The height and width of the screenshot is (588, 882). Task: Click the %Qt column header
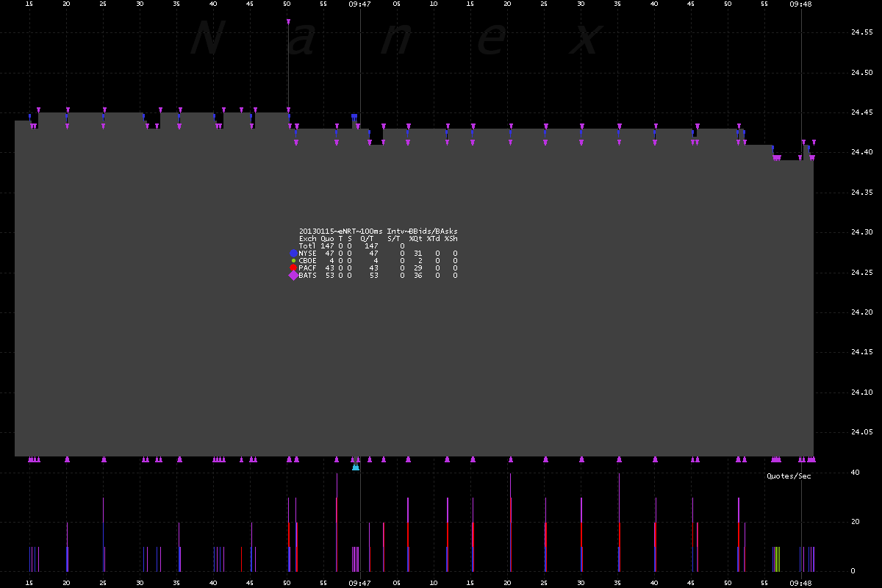(x=415, y=238)
